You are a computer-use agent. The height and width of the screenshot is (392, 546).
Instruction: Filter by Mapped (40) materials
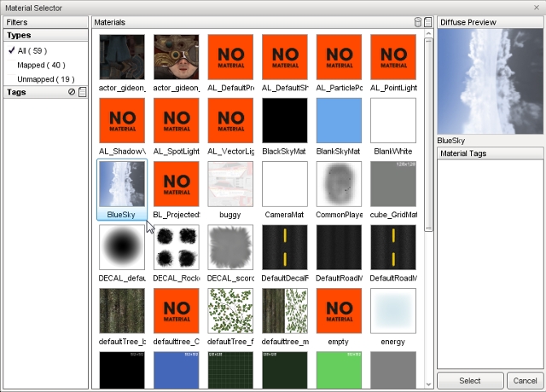(40, 64)
